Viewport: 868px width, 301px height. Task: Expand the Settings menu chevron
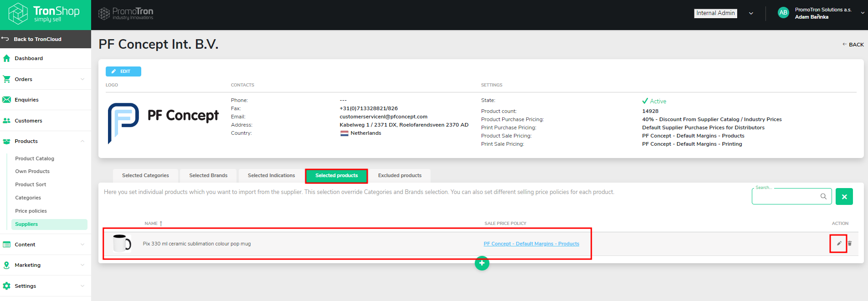coord(82,286)
